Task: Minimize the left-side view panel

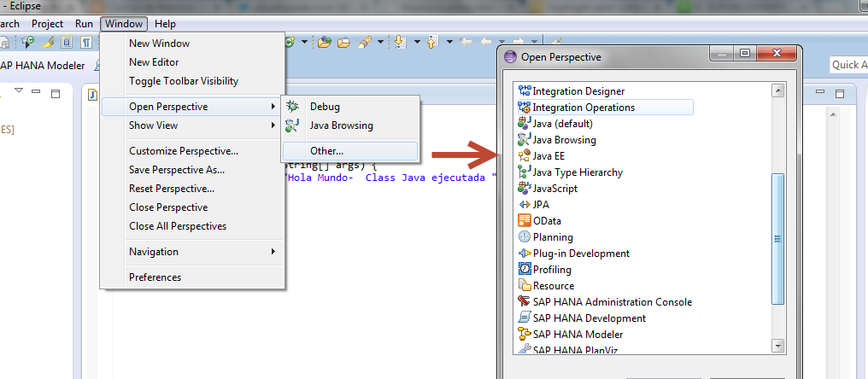Action: [36, 91]
